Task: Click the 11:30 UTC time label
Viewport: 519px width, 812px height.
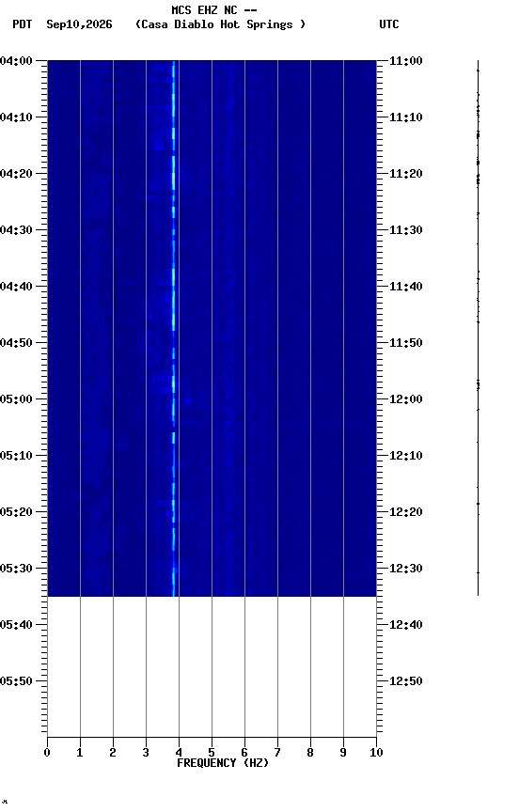Action: point(406,230)
